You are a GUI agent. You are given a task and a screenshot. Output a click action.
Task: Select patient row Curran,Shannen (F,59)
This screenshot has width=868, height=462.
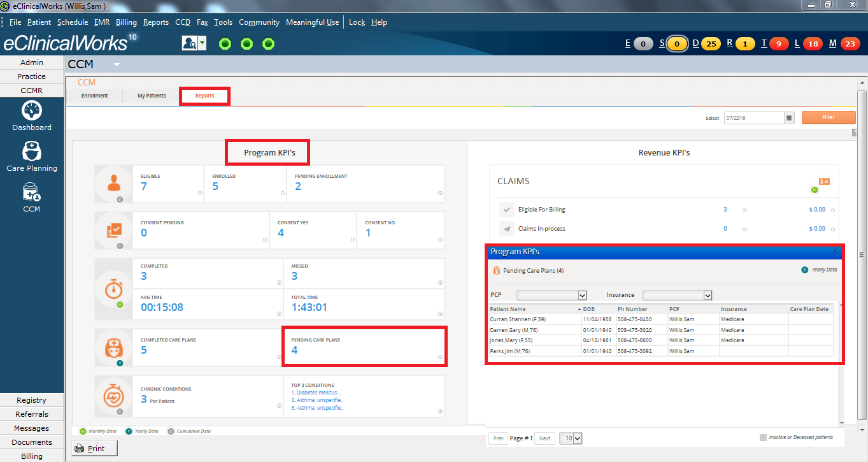[661, 319]
